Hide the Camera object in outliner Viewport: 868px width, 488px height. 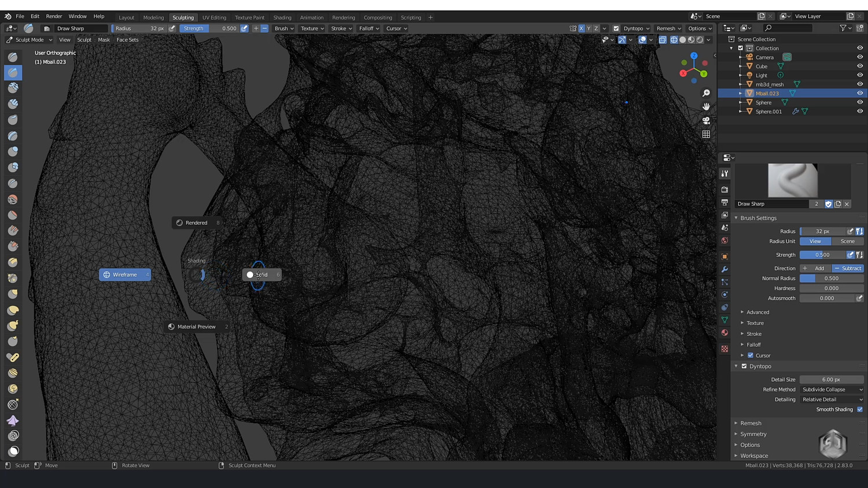[x=860, y=57]
